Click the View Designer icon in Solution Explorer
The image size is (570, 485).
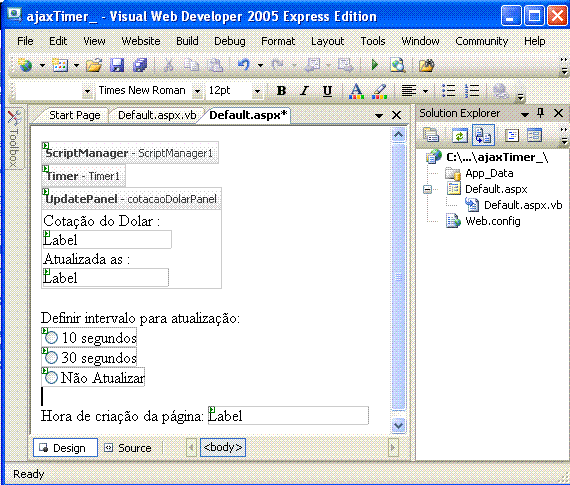[x=534, y=136]
